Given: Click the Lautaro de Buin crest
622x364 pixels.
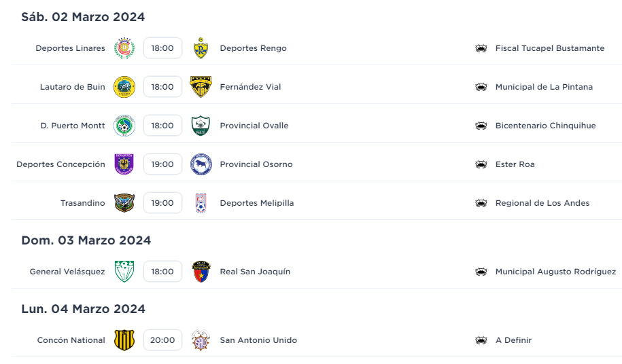Looking at the screenshot, I should click(124, 87).
